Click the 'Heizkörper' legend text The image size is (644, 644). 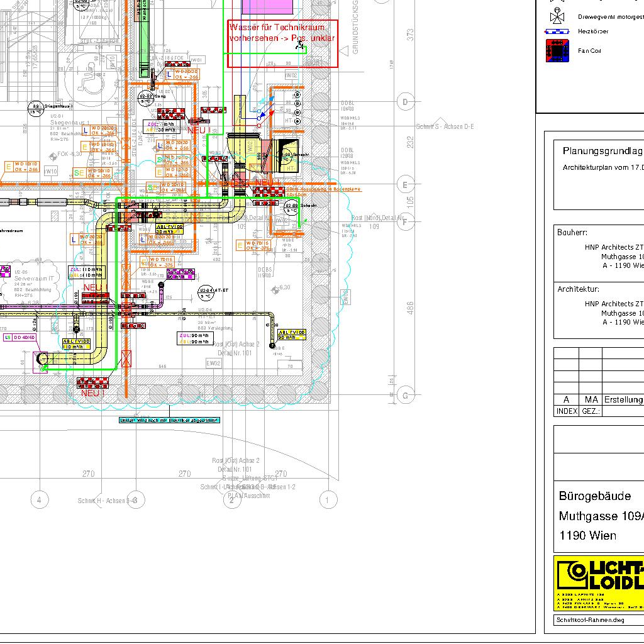pos(593,31)
